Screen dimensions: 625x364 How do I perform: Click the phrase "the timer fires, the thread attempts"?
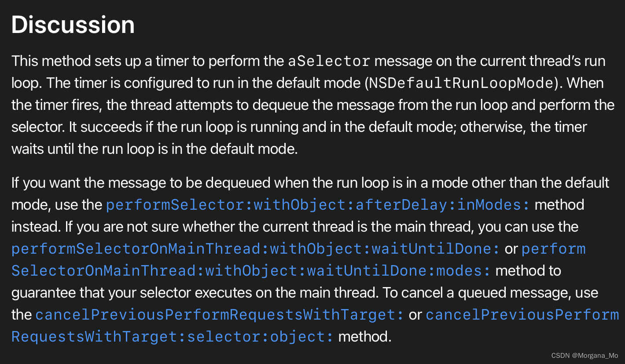(x=119, y=105)
